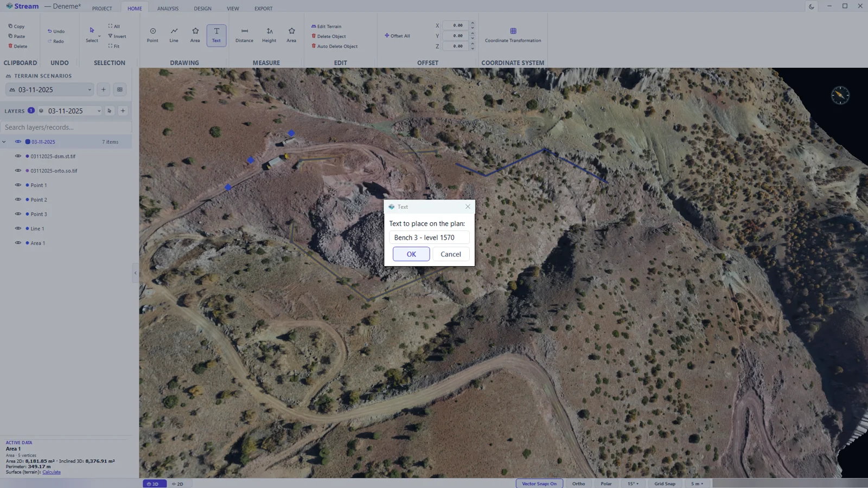Activate the Distance measure tool

pyautogui.click(x=244, y=35)
